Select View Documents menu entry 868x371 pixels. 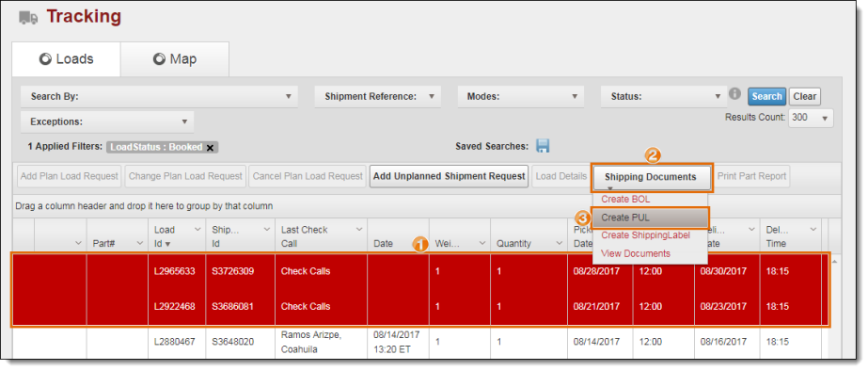click(x=636, y=253)
